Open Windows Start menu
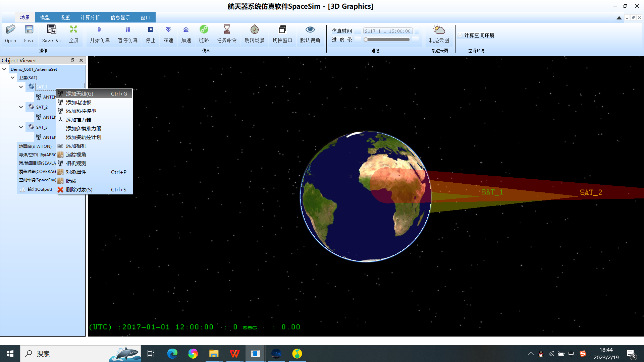644x362 pixels. point(10,354)
